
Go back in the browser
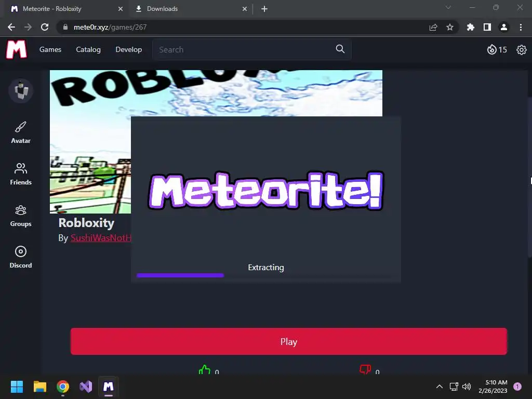click(11, 27)
